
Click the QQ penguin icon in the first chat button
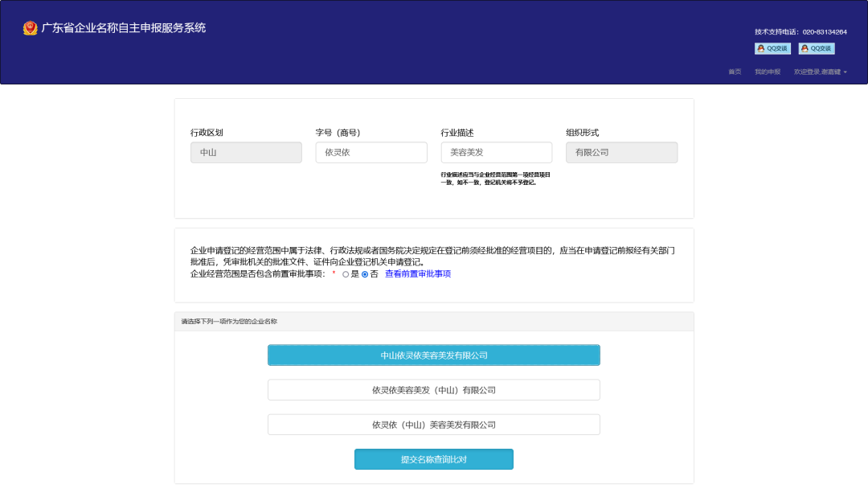761,48
